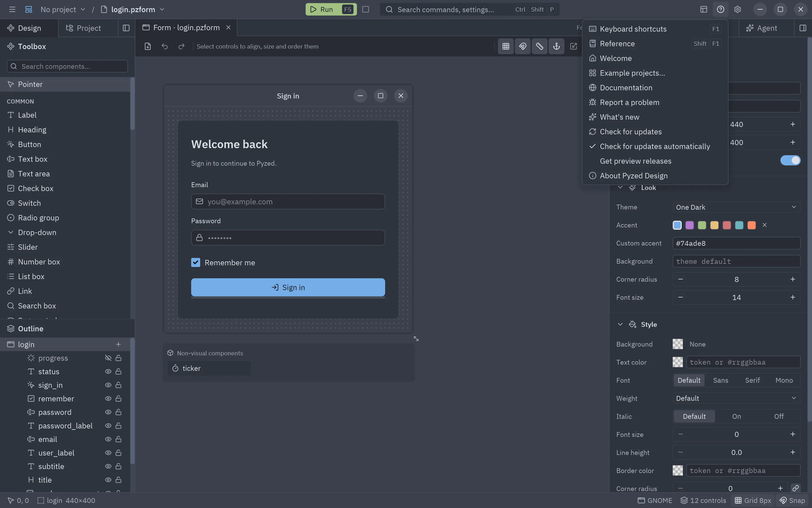Click the open external preview icon
This screenshot has width=812, height=508.
click(x=573, y=46)
